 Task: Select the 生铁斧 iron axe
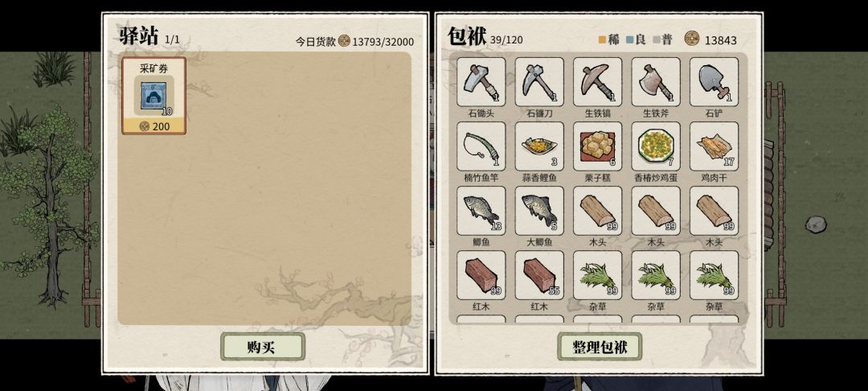(x=656, y=82)
